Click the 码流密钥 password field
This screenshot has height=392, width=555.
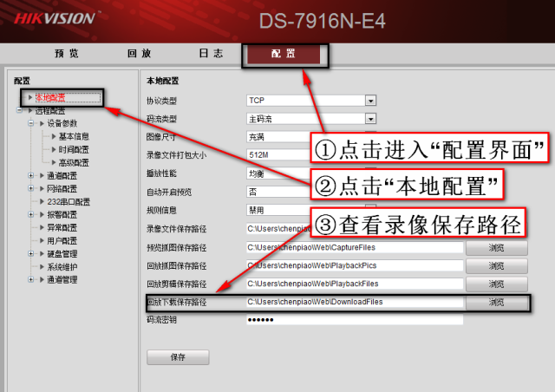[x=355, y=320]
